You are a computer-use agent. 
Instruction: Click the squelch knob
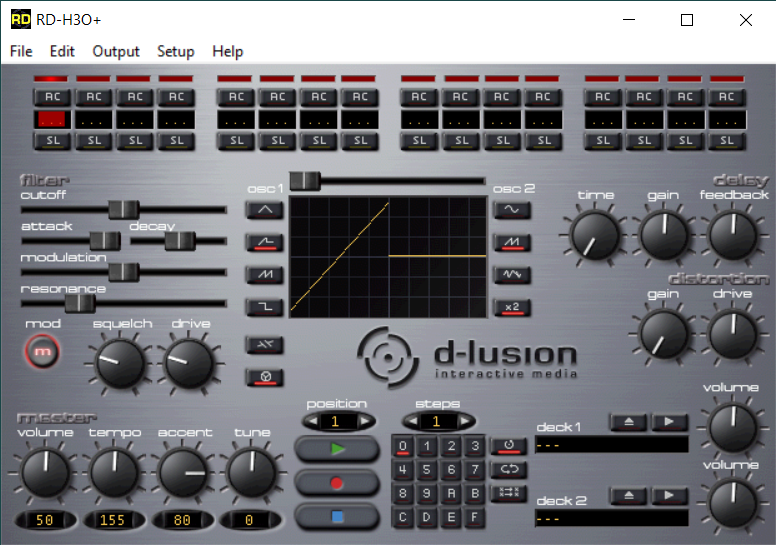[x=120, y=363]
